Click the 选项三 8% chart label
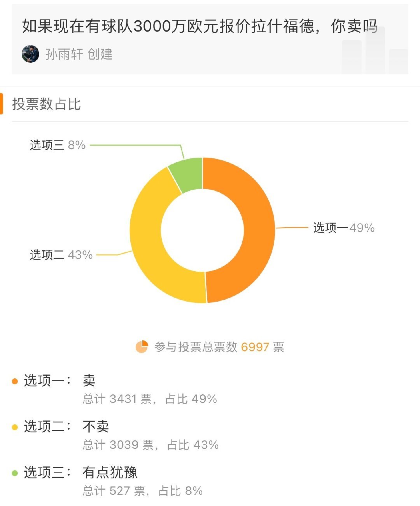 [58, 145]
